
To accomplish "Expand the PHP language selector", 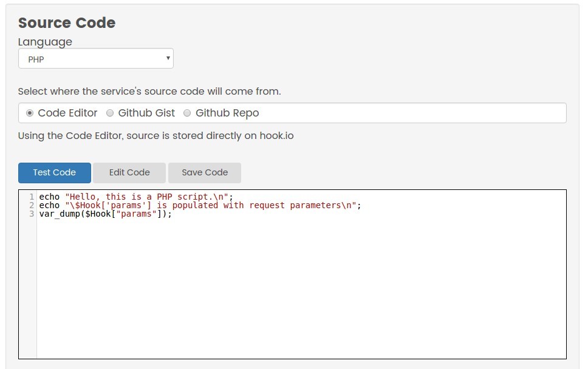I will (95, 58).
